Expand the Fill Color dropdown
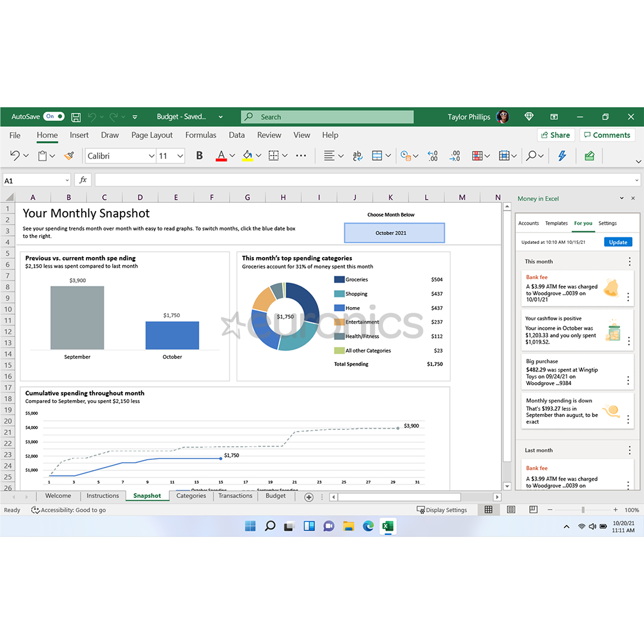 click(x=258, y=156)
